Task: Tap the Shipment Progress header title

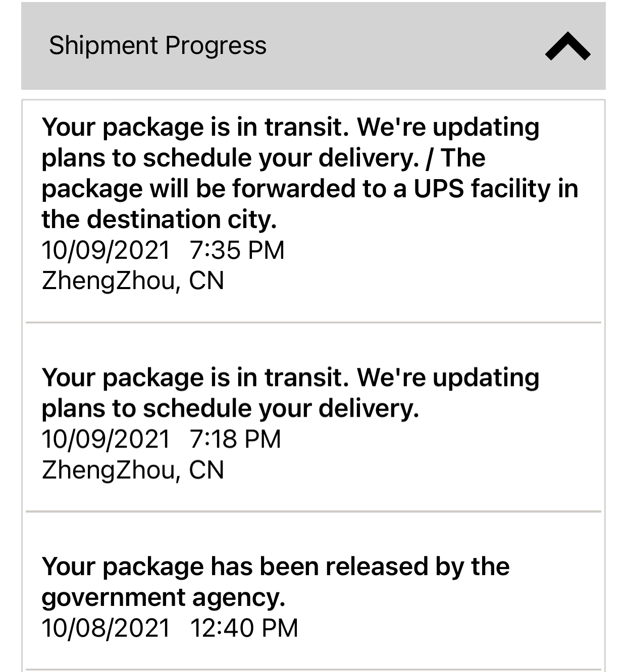Action: (158, 45)
